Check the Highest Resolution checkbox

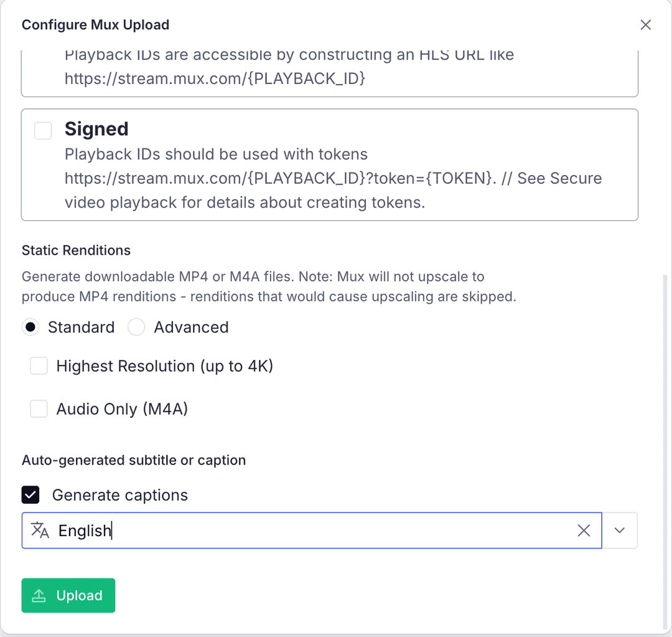[x=39, y=366]
